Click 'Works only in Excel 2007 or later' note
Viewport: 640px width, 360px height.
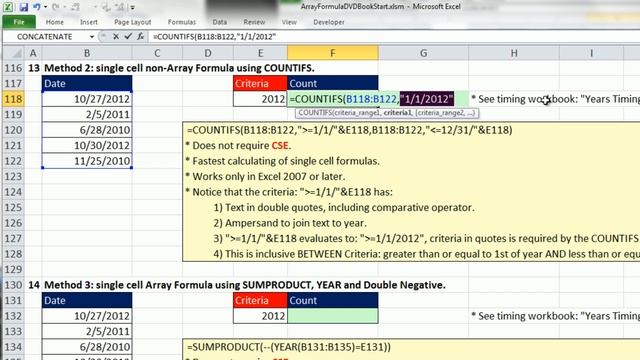[265, 176]
